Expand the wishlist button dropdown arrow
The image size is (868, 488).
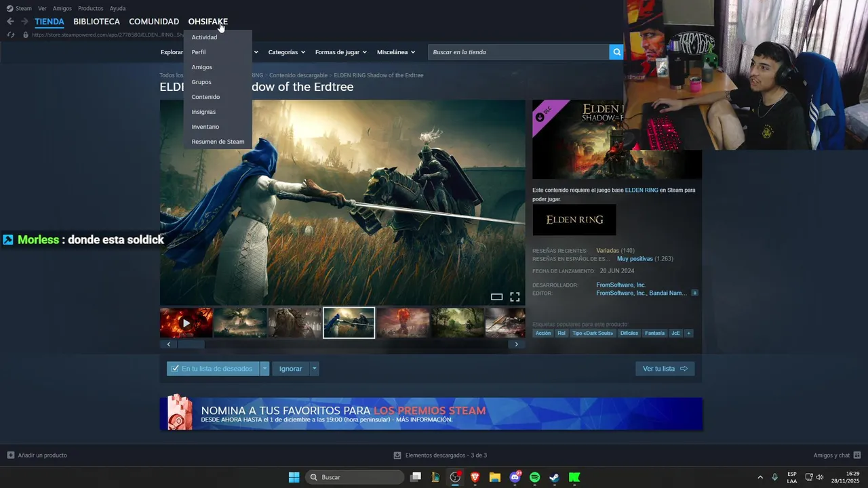point(264,369)
